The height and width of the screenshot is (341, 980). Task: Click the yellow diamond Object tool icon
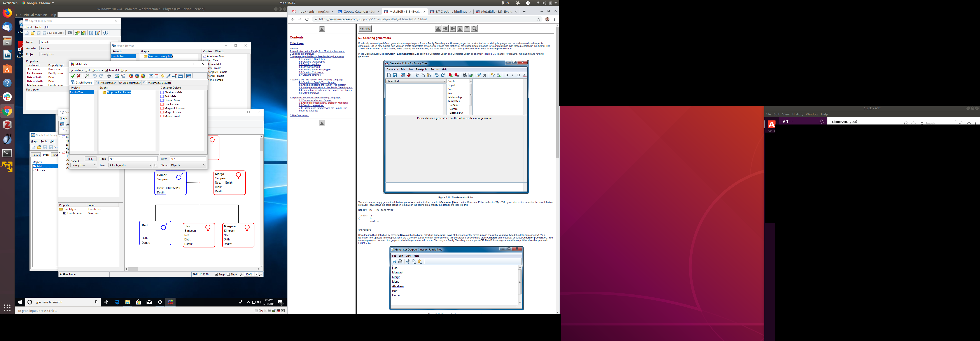click(x=163, y=76)
